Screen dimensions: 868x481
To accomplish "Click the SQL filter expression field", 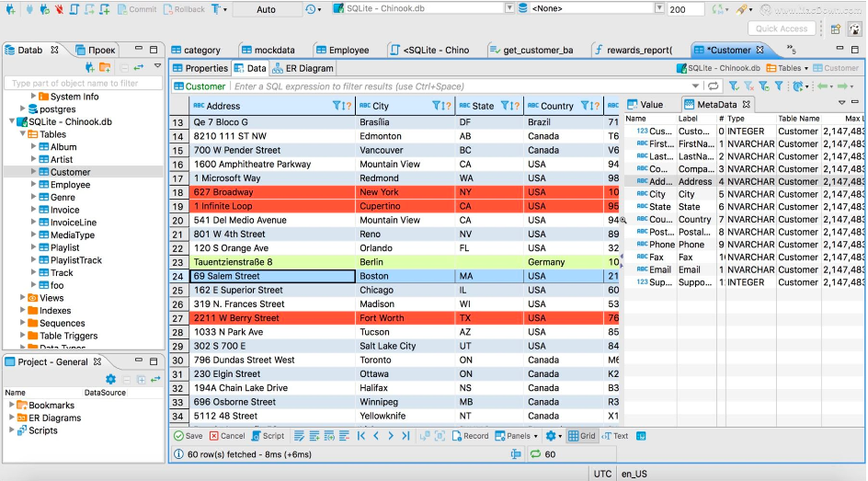I will tap(460, 86).
